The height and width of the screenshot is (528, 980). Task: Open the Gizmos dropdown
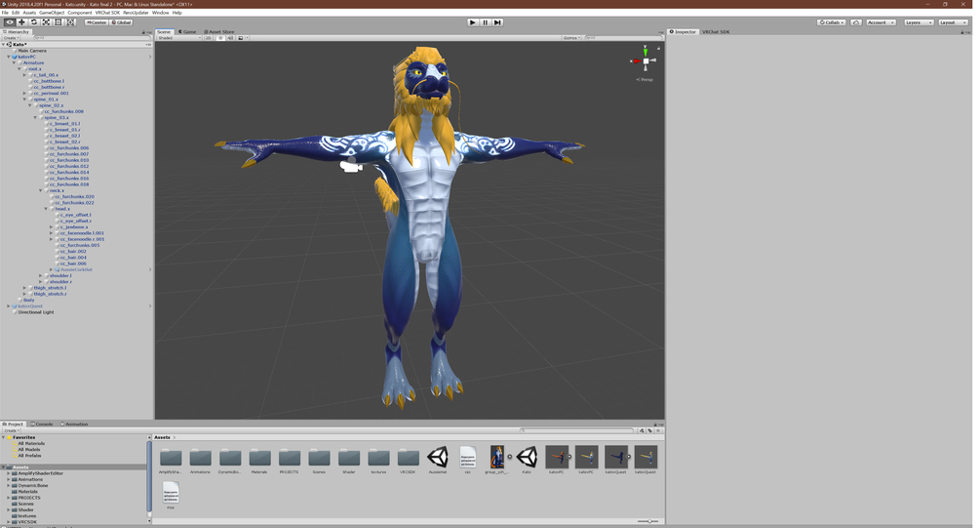tap(571, 37)
